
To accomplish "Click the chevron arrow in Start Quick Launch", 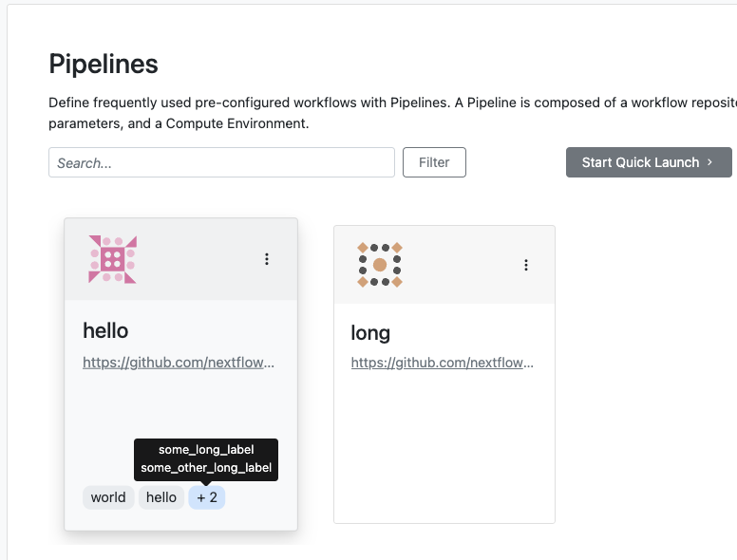I will click(709, 162).
